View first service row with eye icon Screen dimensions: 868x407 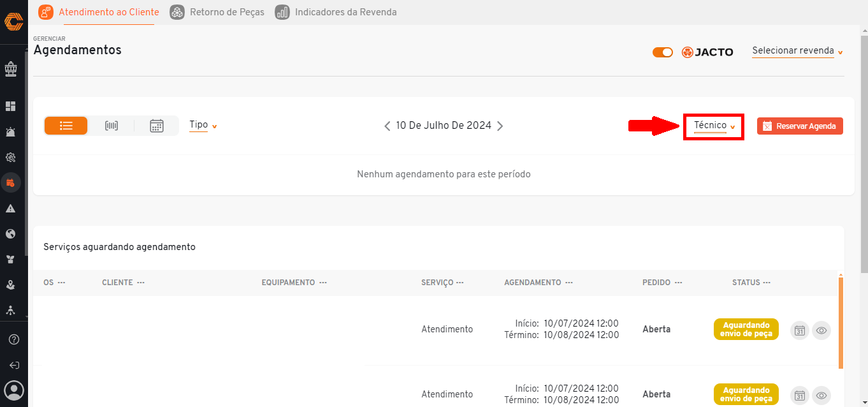821,330
